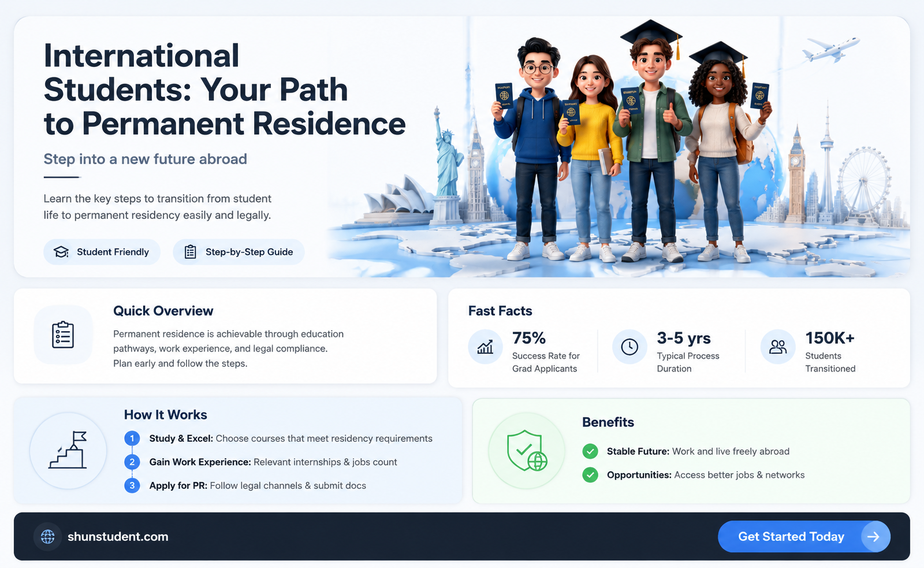924x568 pixels.
Task: Click Typical Process Duration label
Action: click(x=688, y=362)
